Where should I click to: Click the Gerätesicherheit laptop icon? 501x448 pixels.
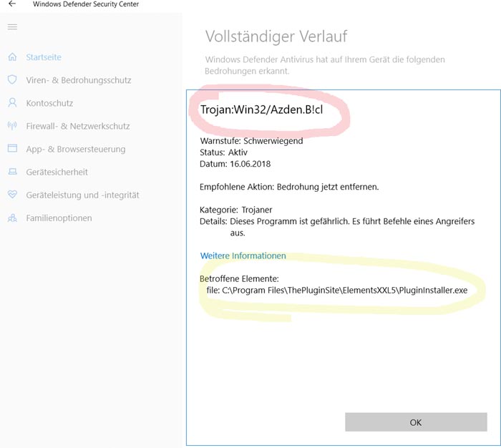pyautogui.click(x=12, y=172)
